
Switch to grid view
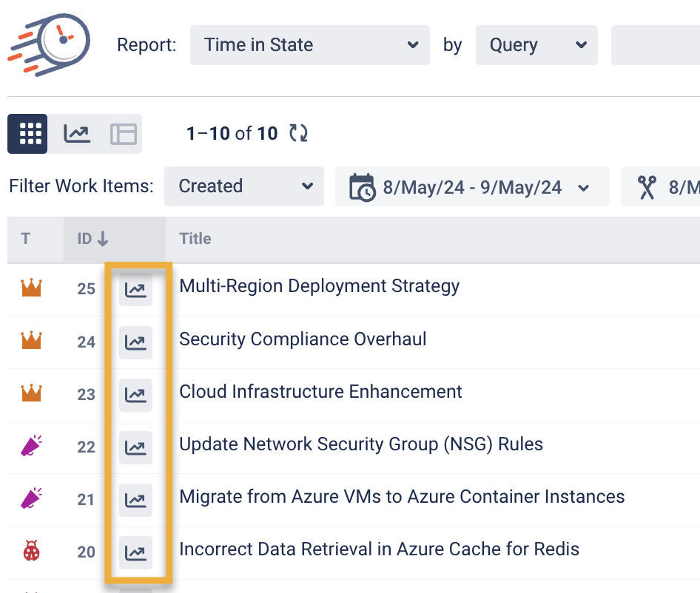pyautogui.click(x=28, y=134)
